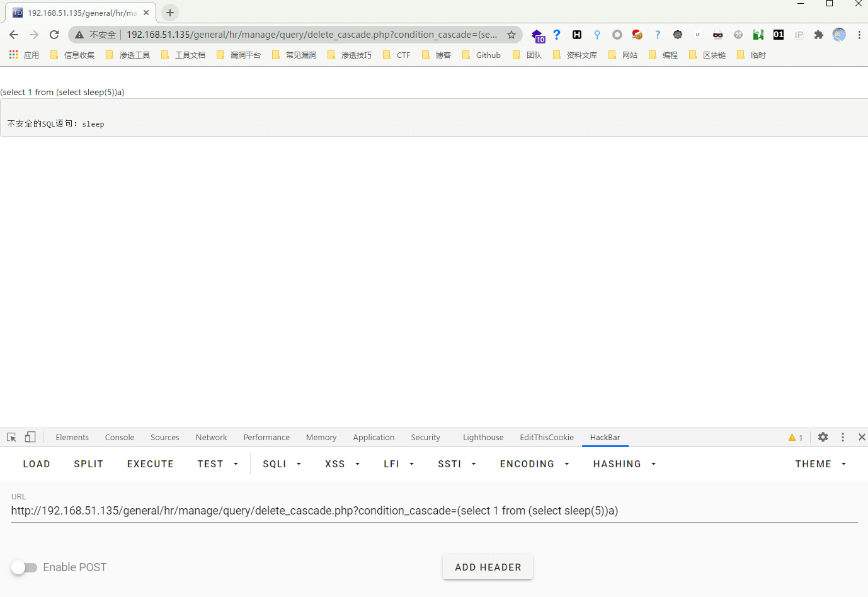Bookmark this page with star icon
Screen dimensions: 868x597
(x=511, y=35)
